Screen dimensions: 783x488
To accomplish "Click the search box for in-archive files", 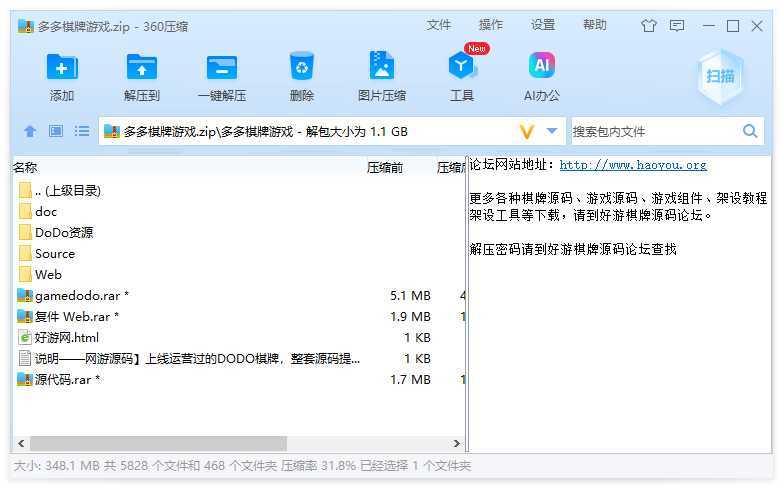I will [x=654, y=131].
